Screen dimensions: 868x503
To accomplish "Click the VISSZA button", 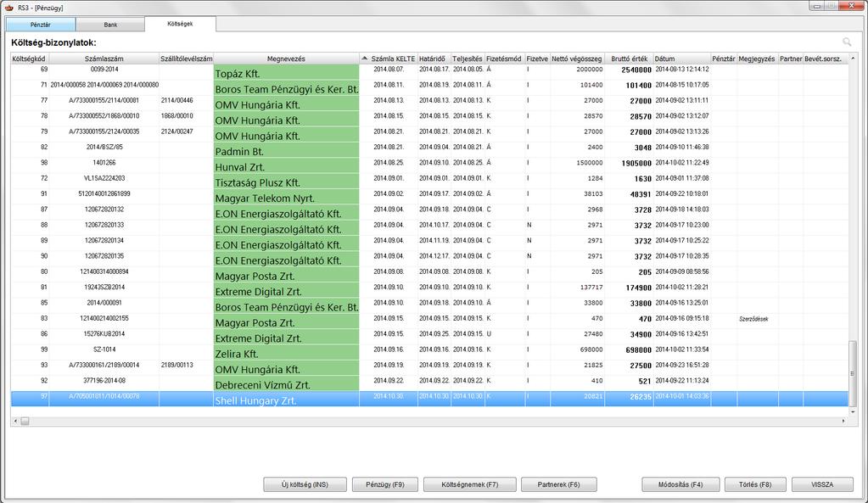I will (822, 484).
